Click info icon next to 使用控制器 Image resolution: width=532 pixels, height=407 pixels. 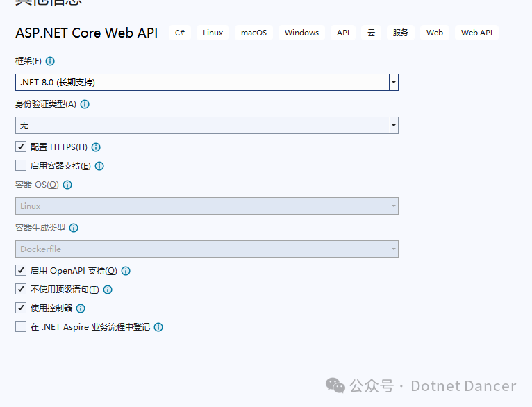pyautogui.click(x=81, y=308)
